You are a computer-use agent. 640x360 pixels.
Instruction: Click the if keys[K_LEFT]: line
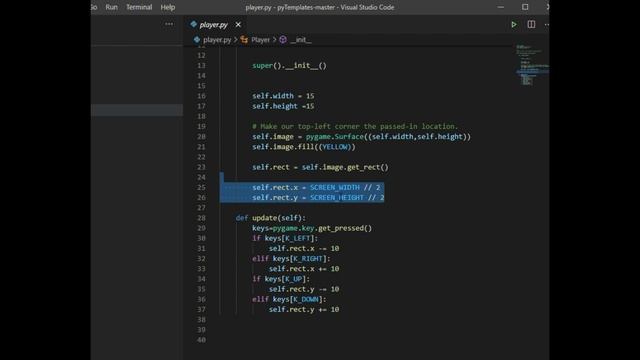tap(285, 238)
